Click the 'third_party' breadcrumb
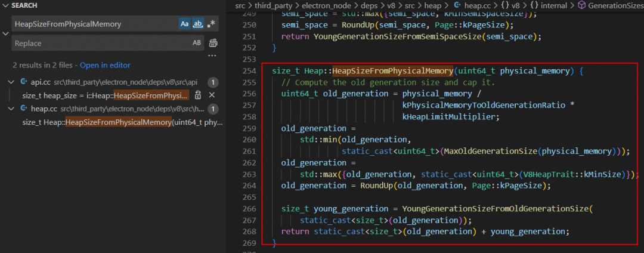This screenshot has width=644, height=253. (274, 5)
